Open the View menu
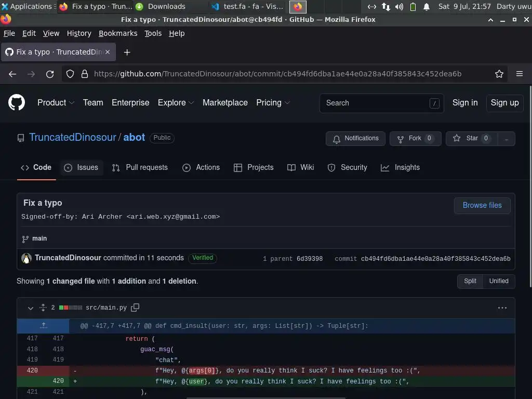Image resolution: width=532 pixels, height=399 pixels. [51, 33]
